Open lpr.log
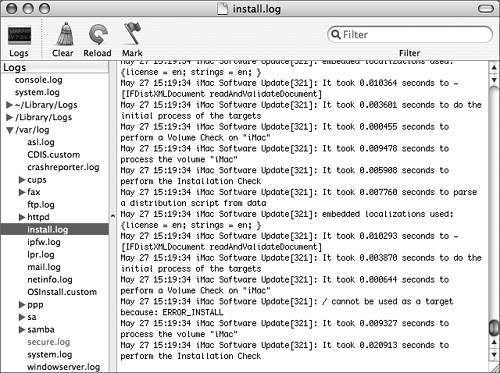 41,255
